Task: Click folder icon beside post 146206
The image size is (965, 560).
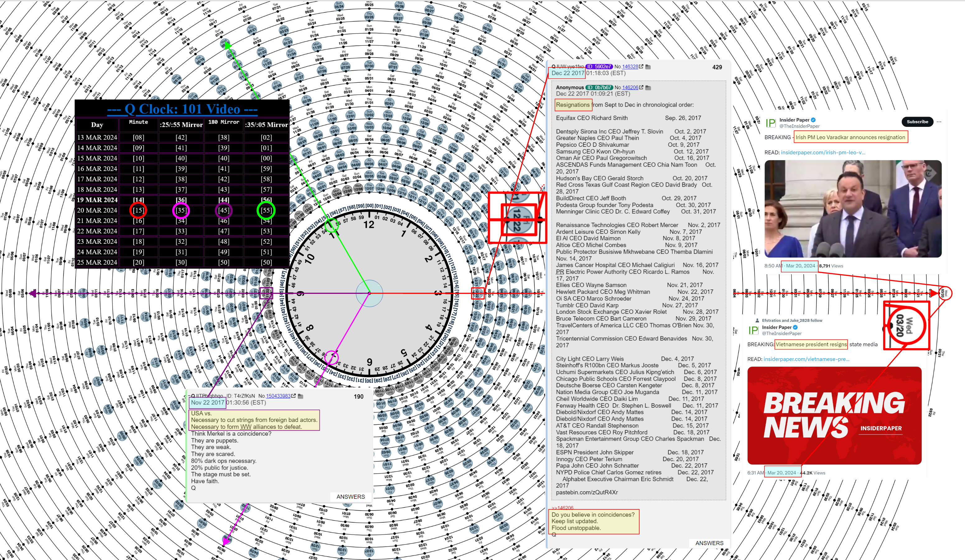Action: pyautogui.click(x=648, y=88)
